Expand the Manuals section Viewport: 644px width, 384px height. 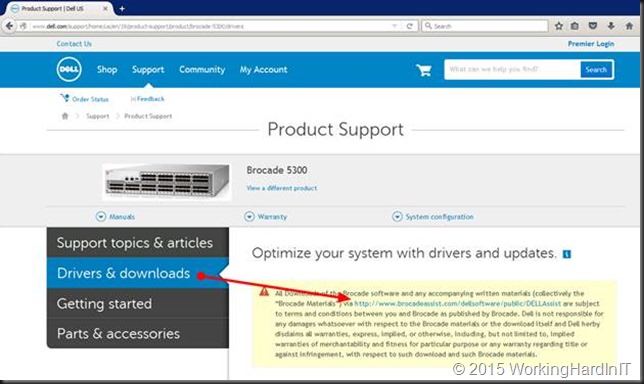(x=115, y=216)
